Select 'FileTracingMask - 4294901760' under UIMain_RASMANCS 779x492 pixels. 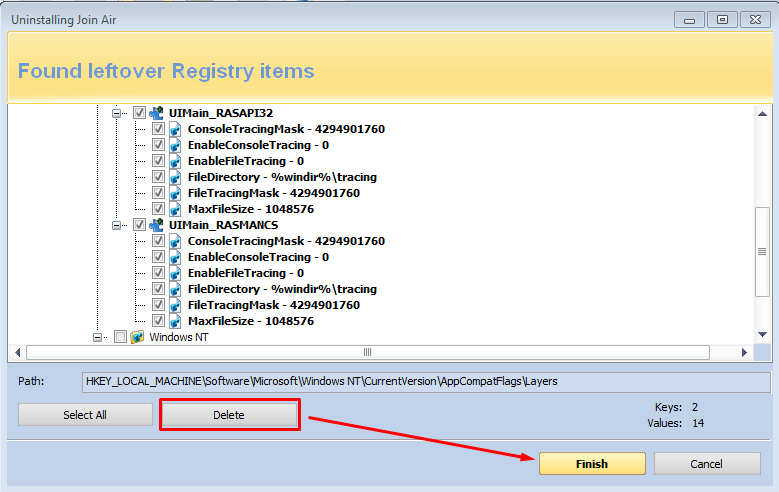(274, 305)
